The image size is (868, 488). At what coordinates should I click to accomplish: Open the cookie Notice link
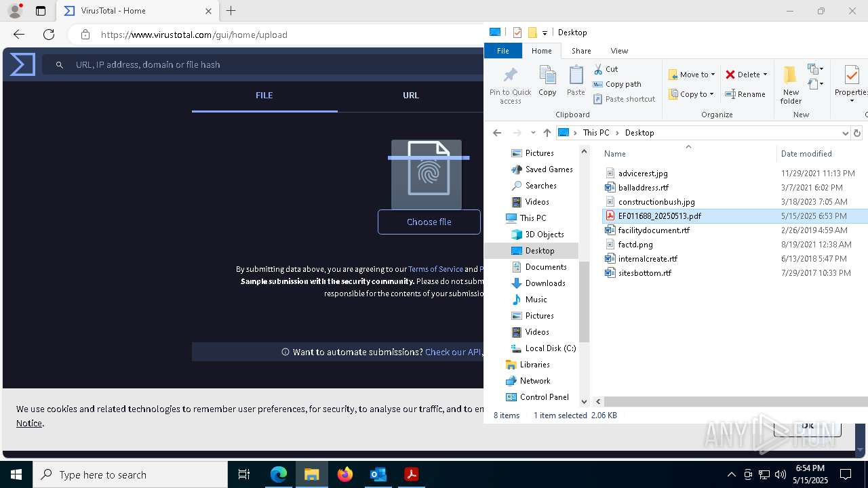(x=29, y=423)
